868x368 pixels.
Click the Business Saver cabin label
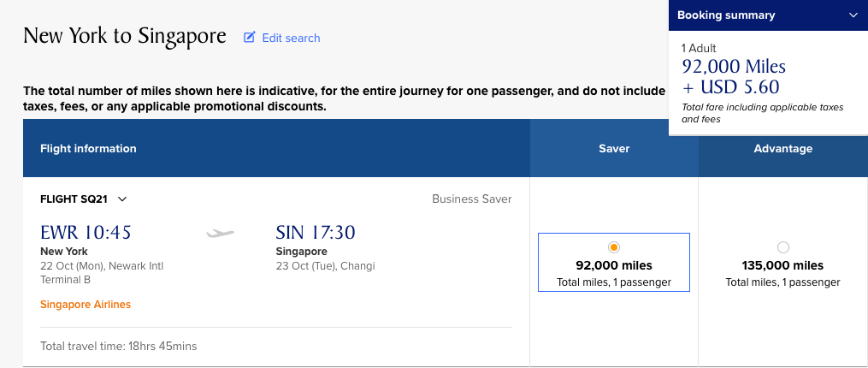click(471, 199)
